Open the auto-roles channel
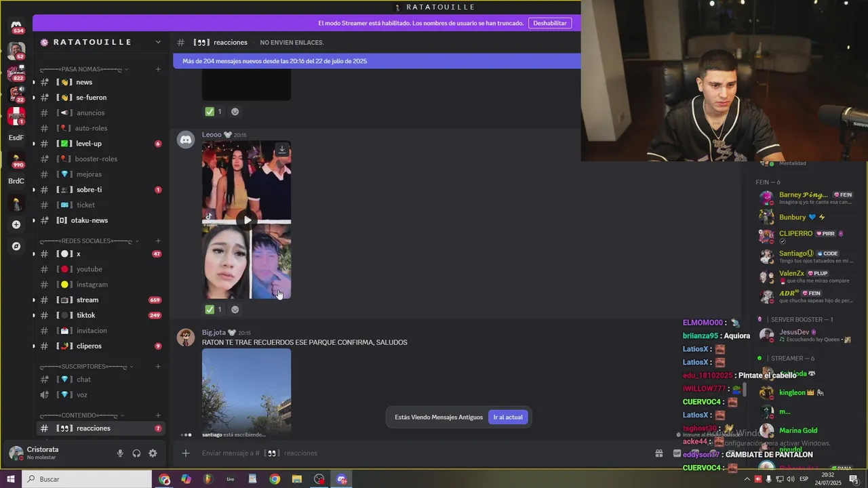The image size is (868, 488). coord(100,128)
